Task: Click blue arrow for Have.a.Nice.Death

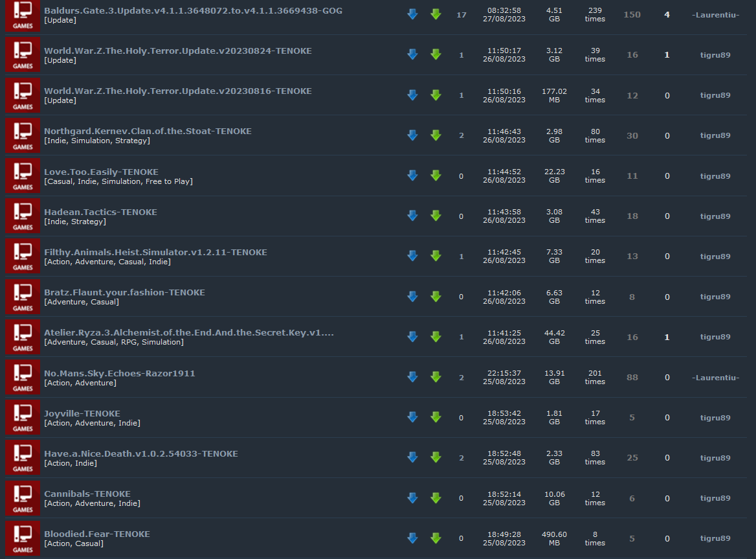Action: (412, 457)
